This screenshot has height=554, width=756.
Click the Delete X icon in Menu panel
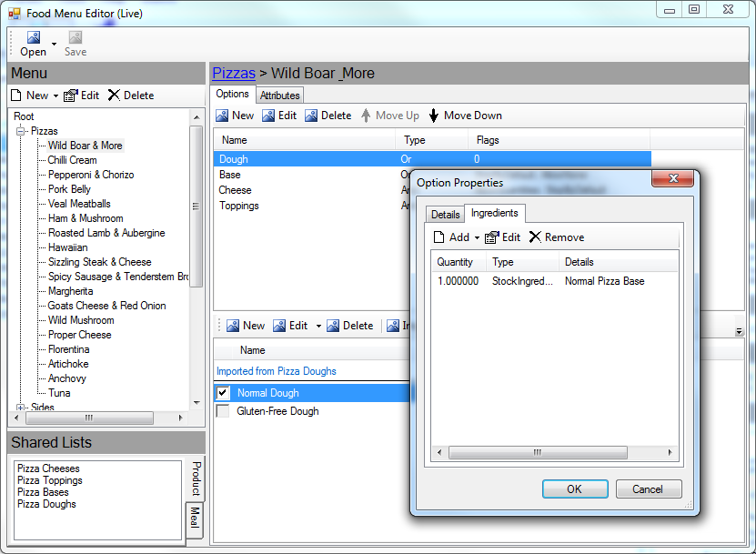[114, 96]
